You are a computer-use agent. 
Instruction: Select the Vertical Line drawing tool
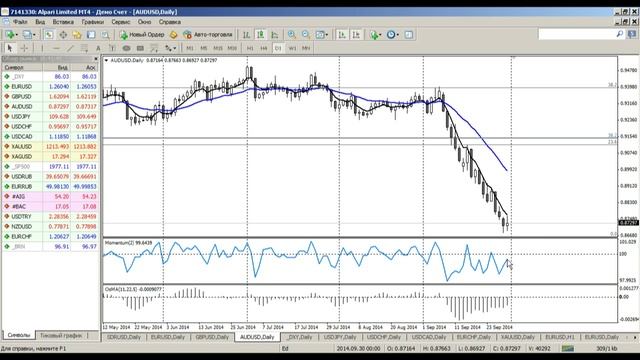[x=42, y=48]
